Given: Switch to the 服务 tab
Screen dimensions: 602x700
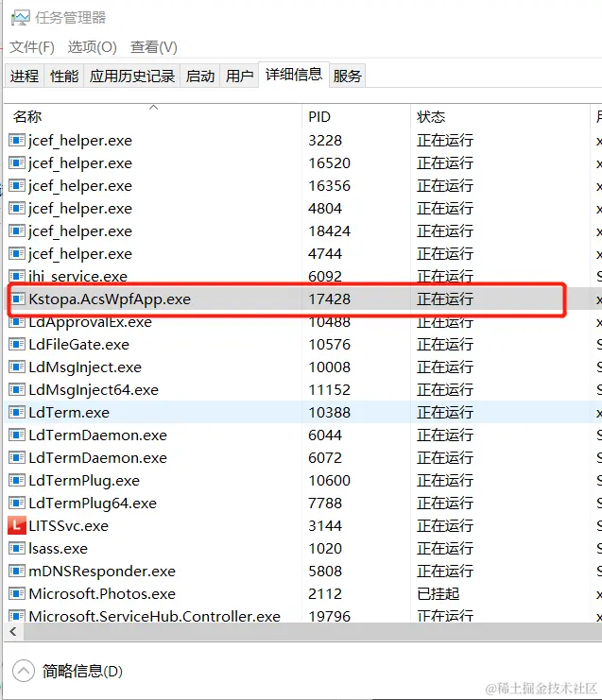Looking at the screenshot, I should [347, 76].
